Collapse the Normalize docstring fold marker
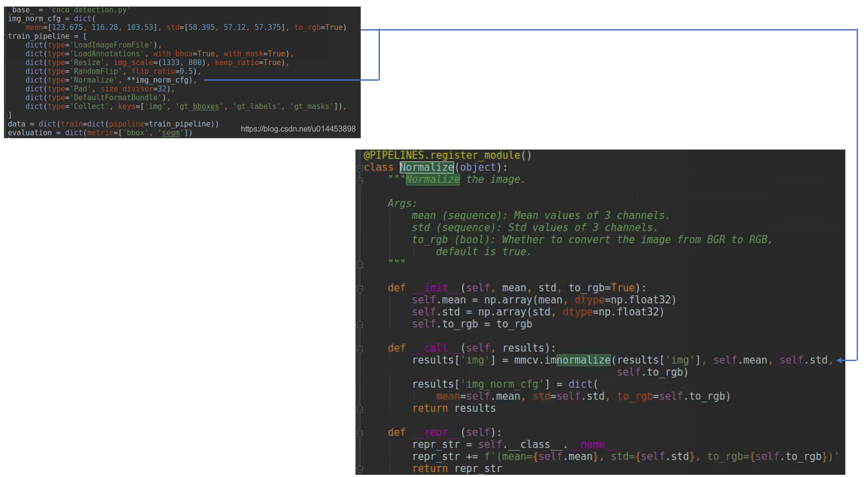This screenshot has height=477, width=868. click(360, 181)
